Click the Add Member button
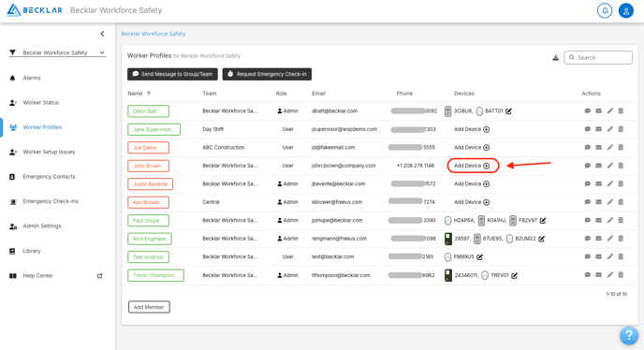Image resolution: width=644 pixels, height=350 pixels. (x=149, y=307)
